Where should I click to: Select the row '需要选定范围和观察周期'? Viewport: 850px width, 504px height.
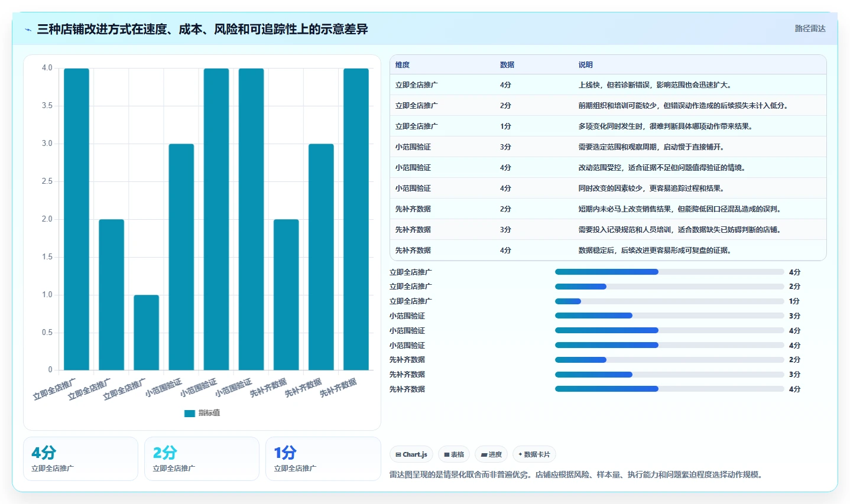point(608,147)
